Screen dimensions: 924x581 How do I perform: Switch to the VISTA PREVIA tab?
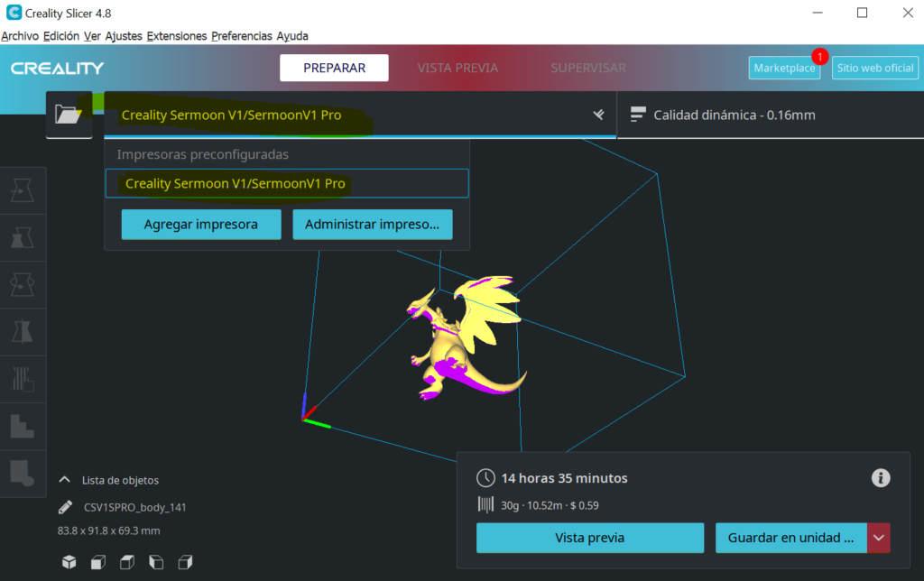click(457, 68)
